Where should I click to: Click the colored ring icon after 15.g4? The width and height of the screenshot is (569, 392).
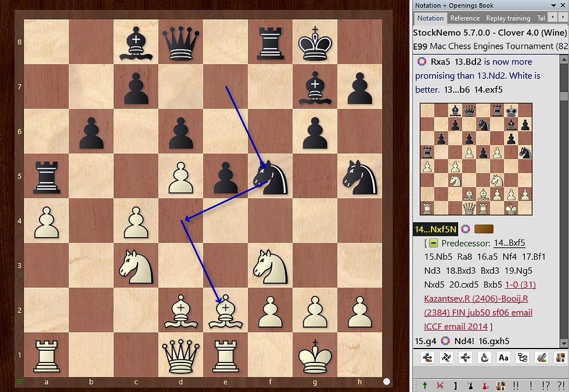[x=445, y=341]
